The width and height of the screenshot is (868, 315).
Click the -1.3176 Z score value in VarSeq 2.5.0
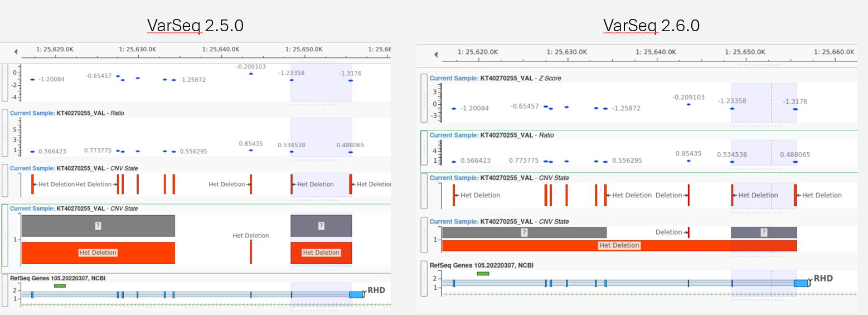[x=350, y=73]
